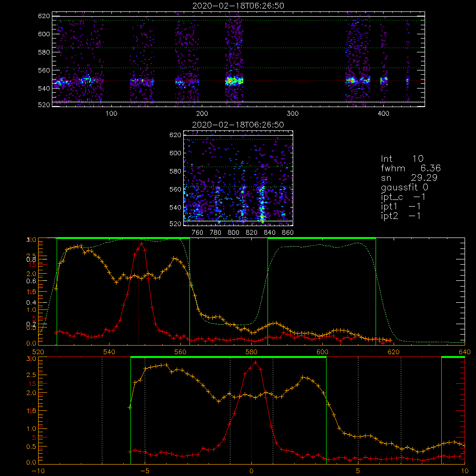Select the 'ipt2 -1' readout text

400,216
